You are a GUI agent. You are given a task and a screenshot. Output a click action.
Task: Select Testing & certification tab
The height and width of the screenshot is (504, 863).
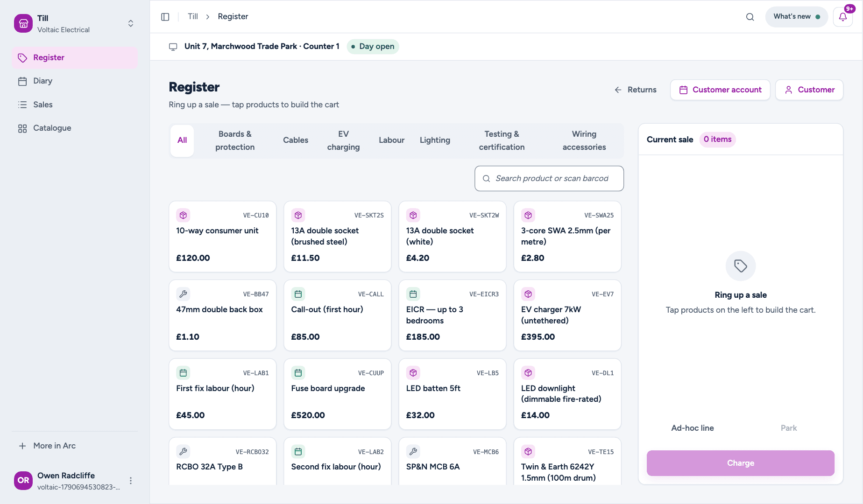[x=502, y=140]
